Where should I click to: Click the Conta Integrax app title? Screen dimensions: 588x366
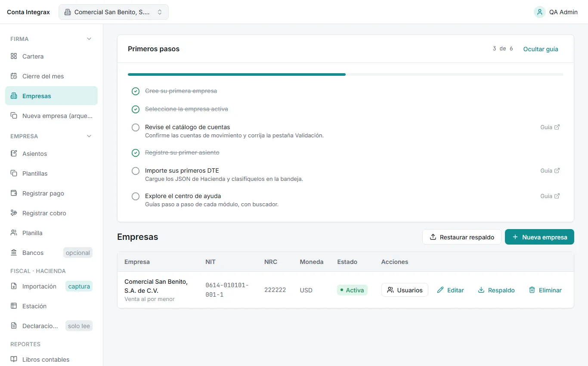pyautogui.click(x=28, y=12)
